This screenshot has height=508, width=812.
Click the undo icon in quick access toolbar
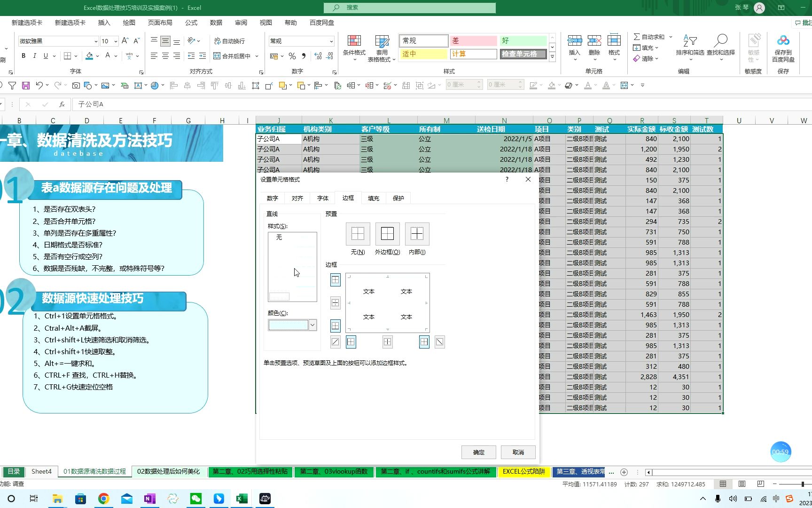click(39, 85)
